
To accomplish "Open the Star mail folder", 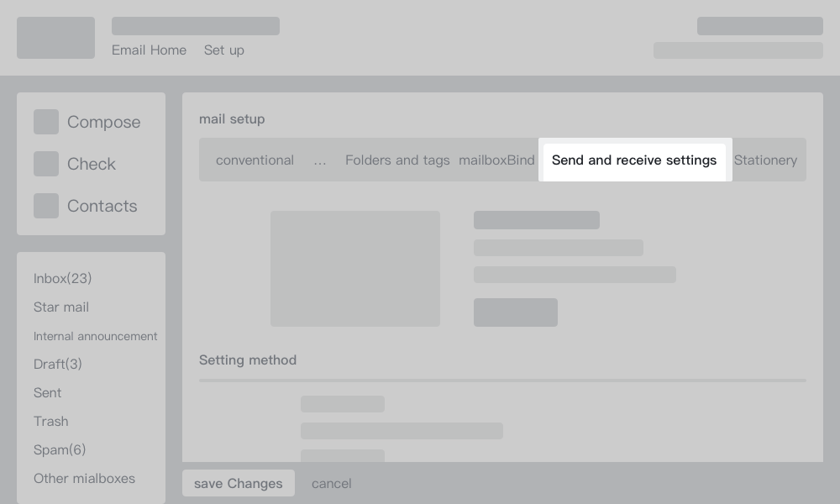I will coord(61,307).
